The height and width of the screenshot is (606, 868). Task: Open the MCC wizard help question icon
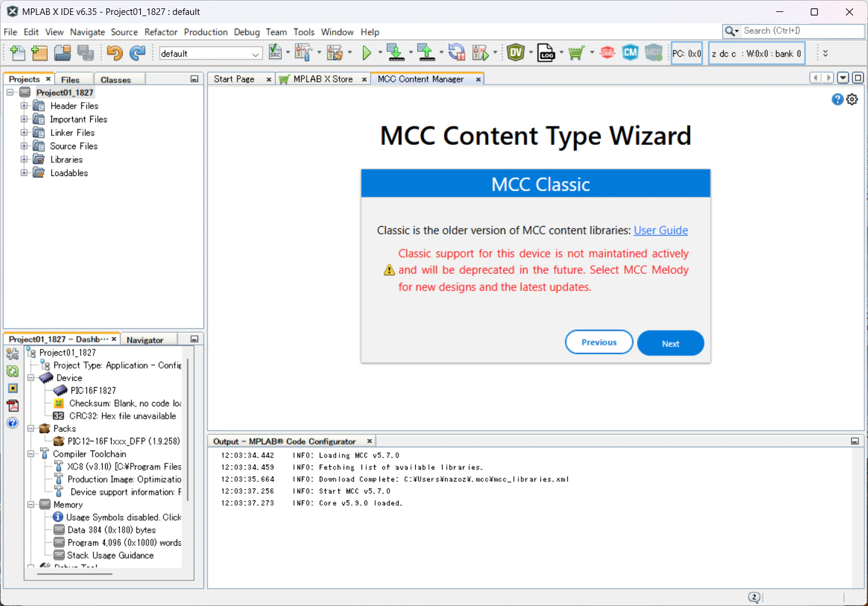[x=838, y=100]
